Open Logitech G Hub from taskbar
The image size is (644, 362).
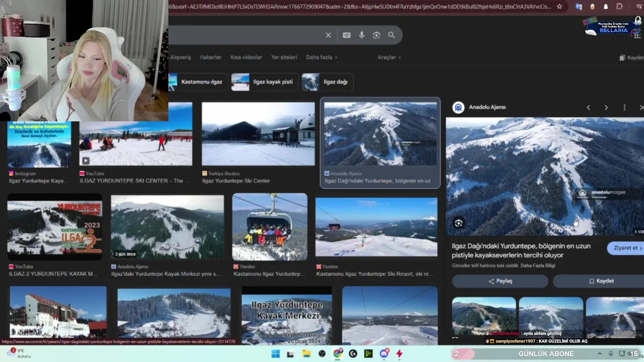[353, 354]
